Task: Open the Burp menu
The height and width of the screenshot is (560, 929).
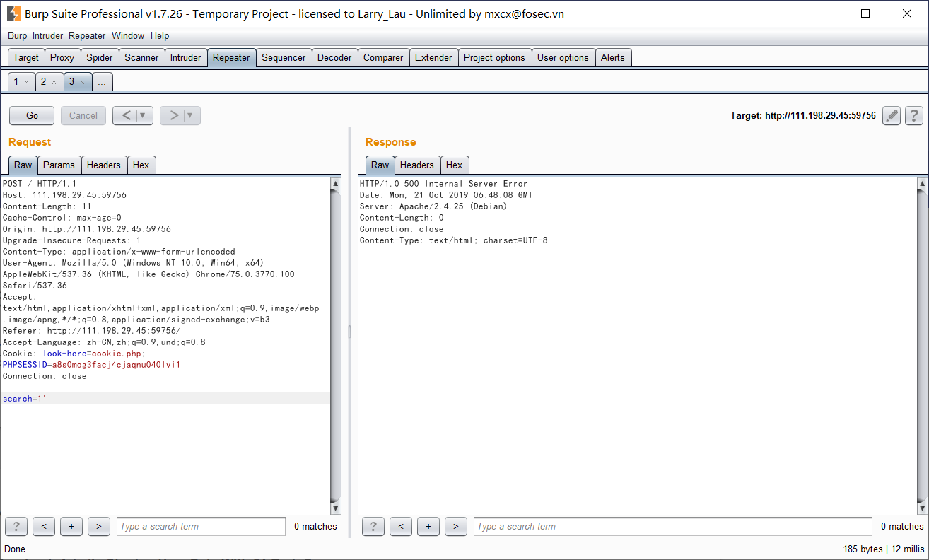Action: pyautogui.click(x=18, y=35)
